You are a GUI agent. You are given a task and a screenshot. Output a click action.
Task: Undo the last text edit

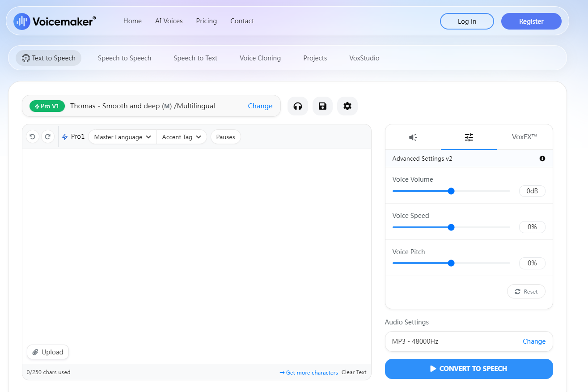(x=32, y=137)
